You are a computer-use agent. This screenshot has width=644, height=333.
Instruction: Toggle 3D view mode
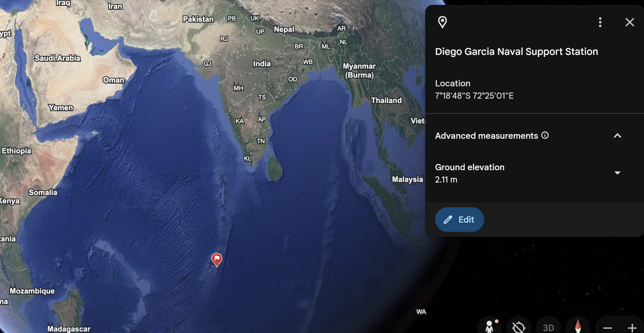point(548,327)
